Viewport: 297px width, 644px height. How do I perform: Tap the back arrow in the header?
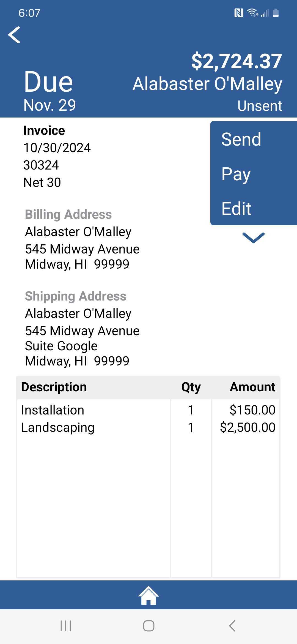tap(14, 35)
